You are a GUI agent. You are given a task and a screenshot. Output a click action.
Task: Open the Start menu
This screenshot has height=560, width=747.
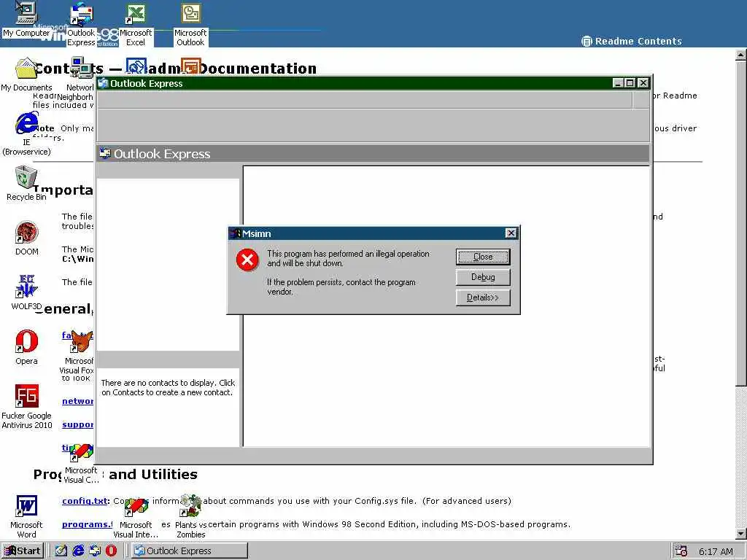point(23,551)
